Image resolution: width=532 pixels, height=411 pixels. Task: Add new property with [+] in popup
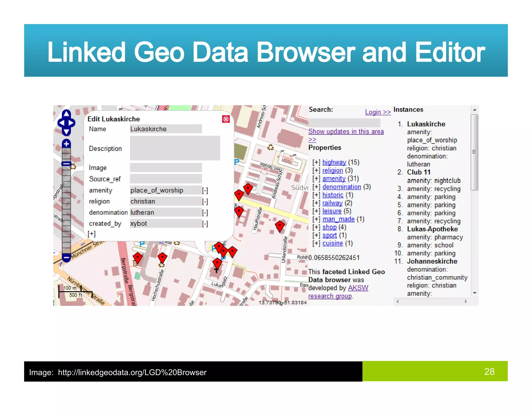point(91,234)
